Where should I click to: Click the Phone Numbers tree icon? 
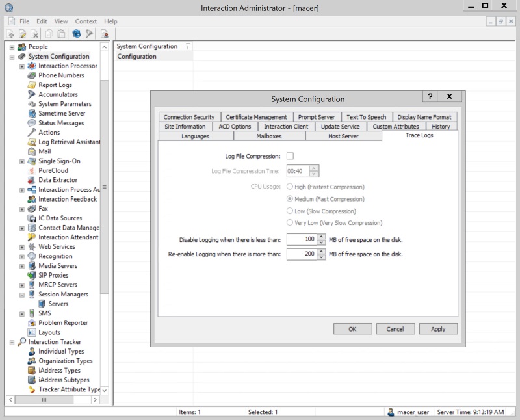[x=32, y=75]
